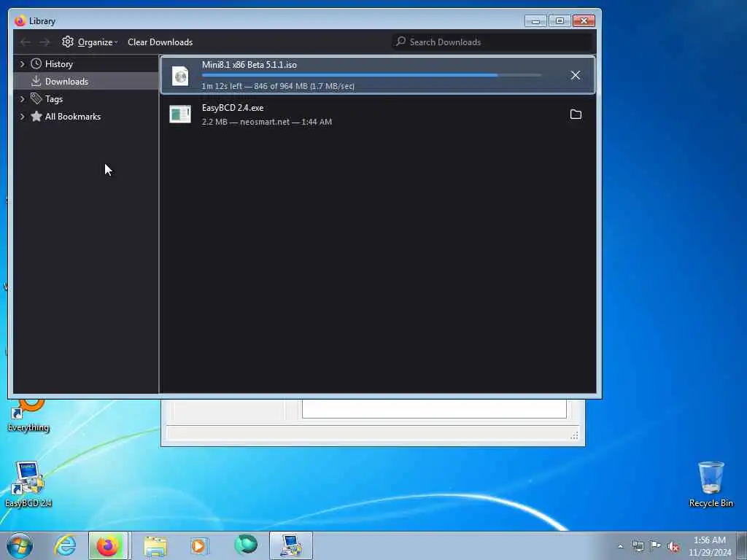
Task: Switch to EasyBCD window in taskbar
Action: coord(290,545)
